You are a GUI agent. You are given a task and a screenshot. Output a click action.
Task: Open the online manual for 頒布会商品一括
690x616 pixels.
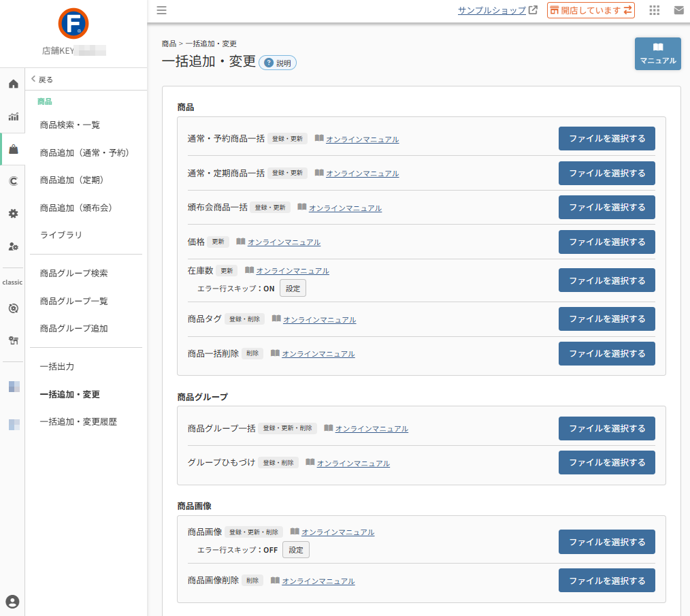point(345,208)
